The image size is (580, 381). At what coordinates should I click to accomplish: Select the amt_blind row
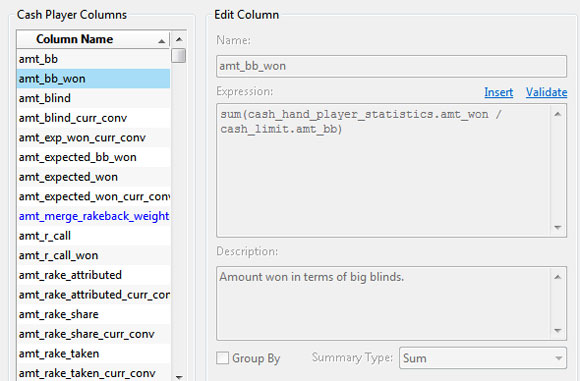pyautogui.click(x=94, y=98)
